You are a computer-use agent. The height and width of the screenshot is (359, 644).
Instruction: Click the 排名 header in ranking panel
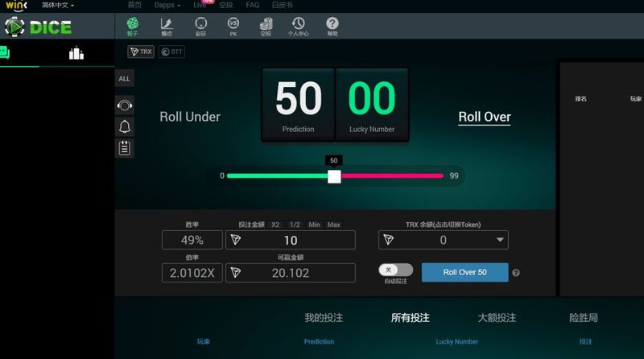[580, 98]
